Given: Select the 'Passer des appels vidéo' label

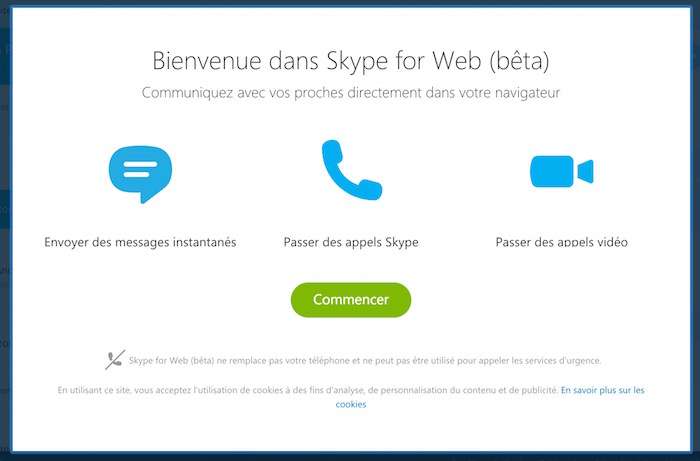Looking at the screenshot, I should [561, 242].
